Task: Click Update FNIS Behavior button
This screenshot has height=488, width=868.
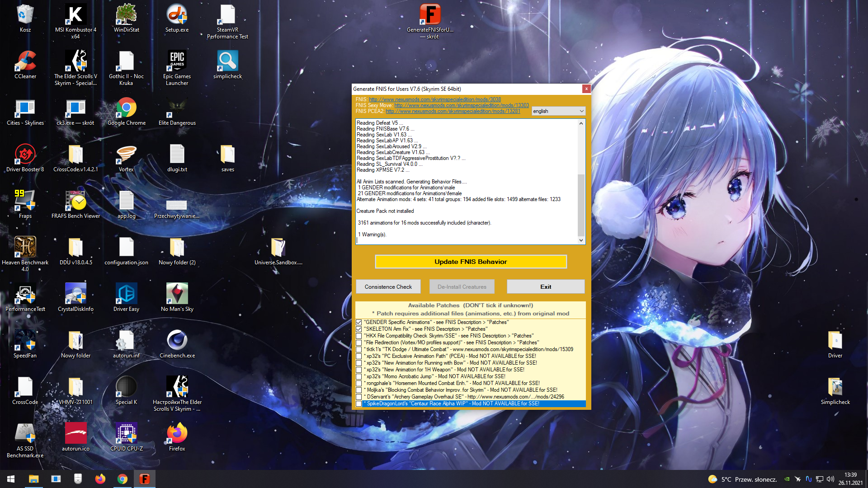Action: click(471, 262)
